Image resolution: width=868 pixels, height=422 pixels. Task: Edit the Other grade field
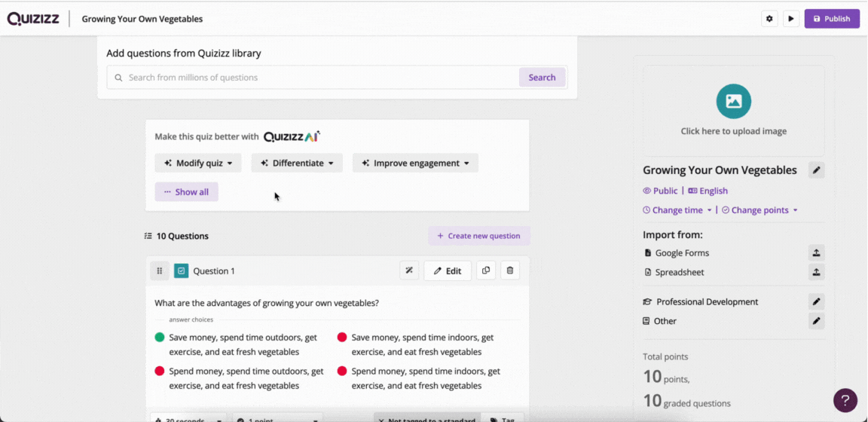pyautogui.click(x=816, y=321)
